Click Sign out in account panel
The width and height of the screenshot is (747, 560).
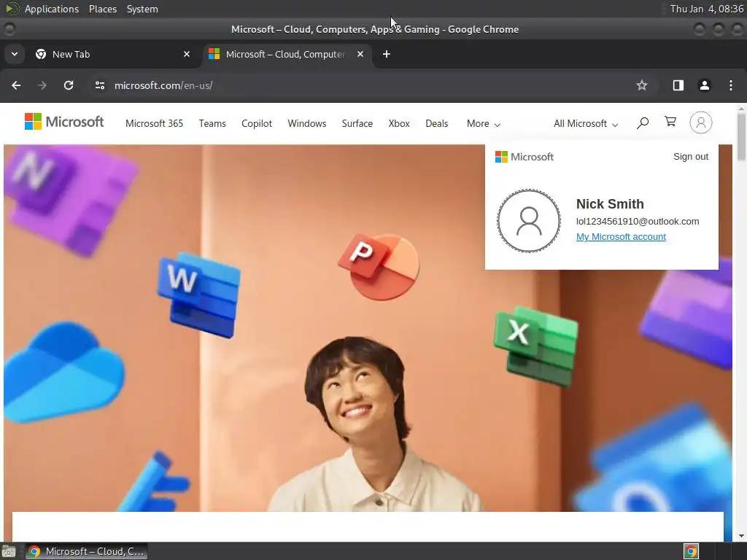[691, 157]
